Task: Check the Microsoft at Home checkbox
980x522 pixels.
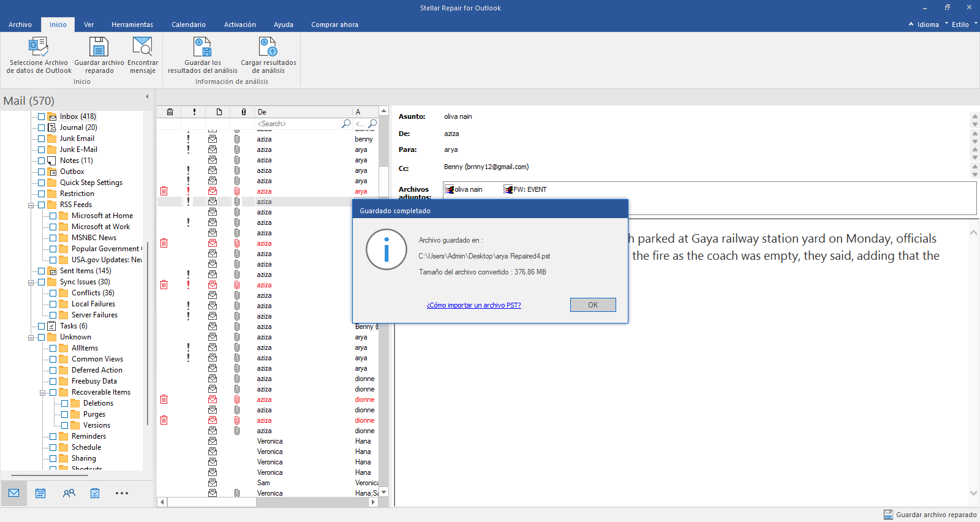Action: 53,216
